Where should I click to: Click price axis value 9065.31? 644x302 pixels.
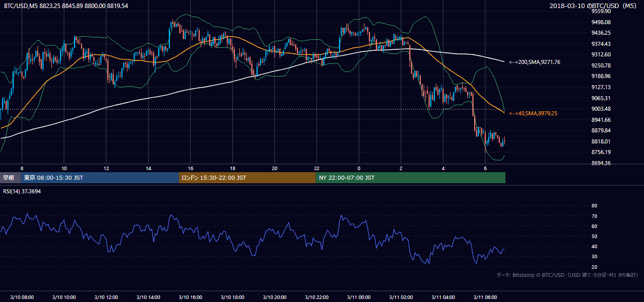[x=601, y=98]
